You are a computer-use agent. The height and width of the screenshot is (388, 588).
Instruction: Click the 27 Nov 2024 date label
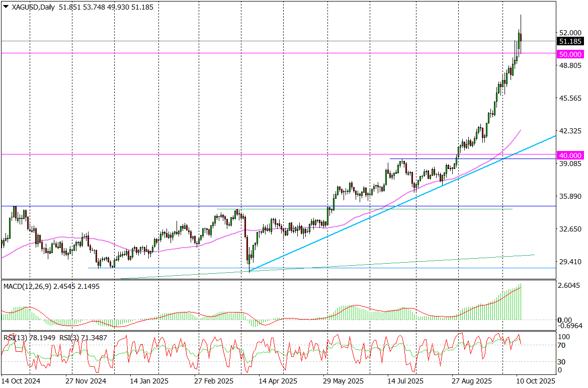click(x=85, y=381)
